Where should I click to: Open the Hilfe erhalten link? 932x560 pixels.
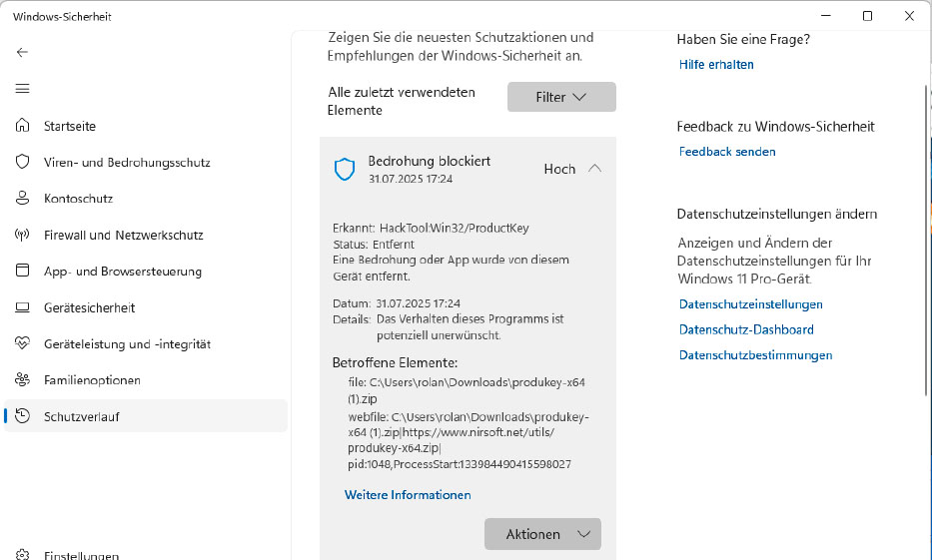pos(716,64)
